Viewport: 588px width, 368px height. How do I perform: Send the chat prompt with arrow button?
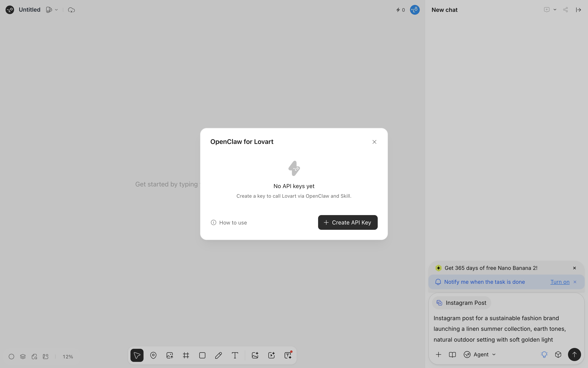pos(574,355)
